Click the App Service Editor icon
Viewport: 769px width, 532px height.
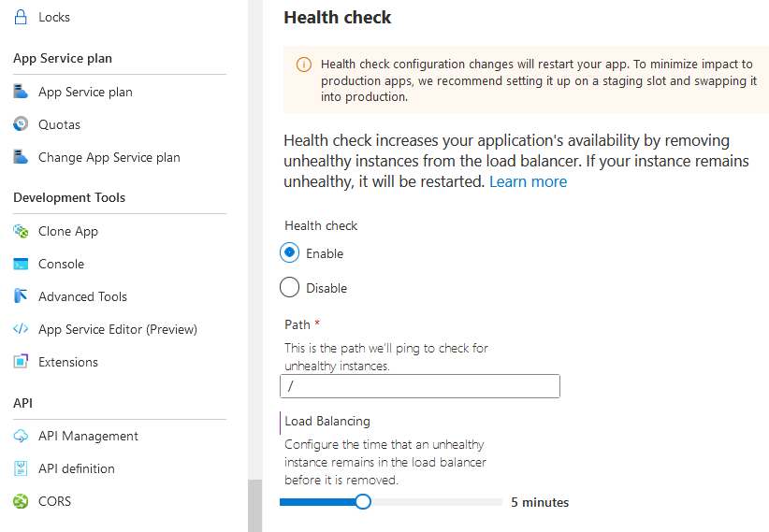point(21,329)
